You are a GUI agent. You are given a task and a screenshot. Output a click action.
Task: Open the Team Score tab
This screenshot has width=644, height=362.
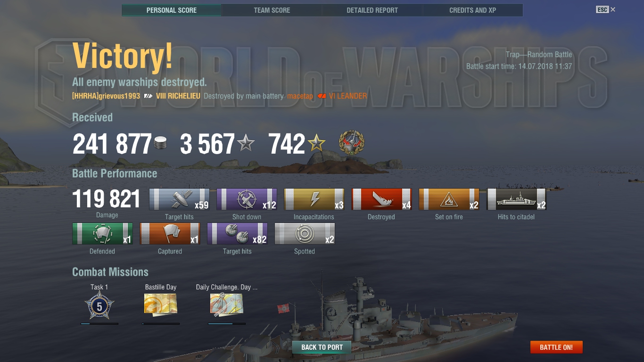coord(272,10)
